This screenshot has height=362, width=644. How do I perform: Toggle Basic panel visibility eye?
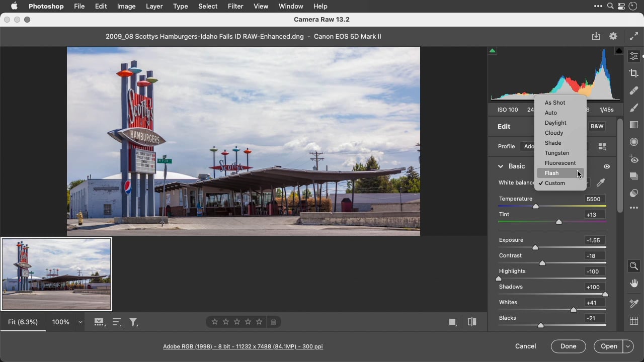(x=607, y=166)
